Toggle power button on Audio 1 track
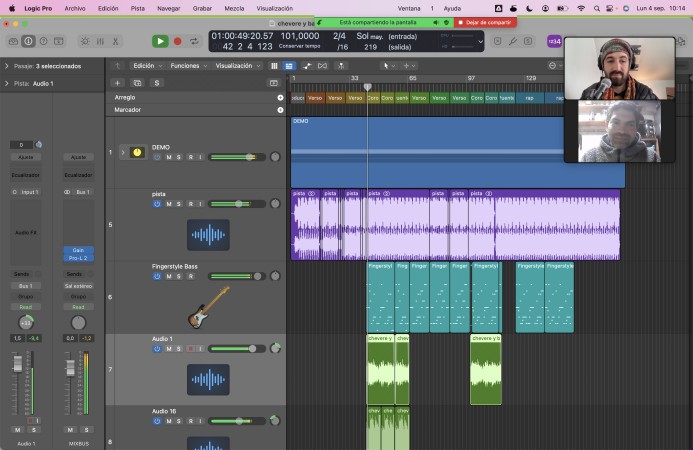This screenshot has width=693, height=450. [157, 349]
